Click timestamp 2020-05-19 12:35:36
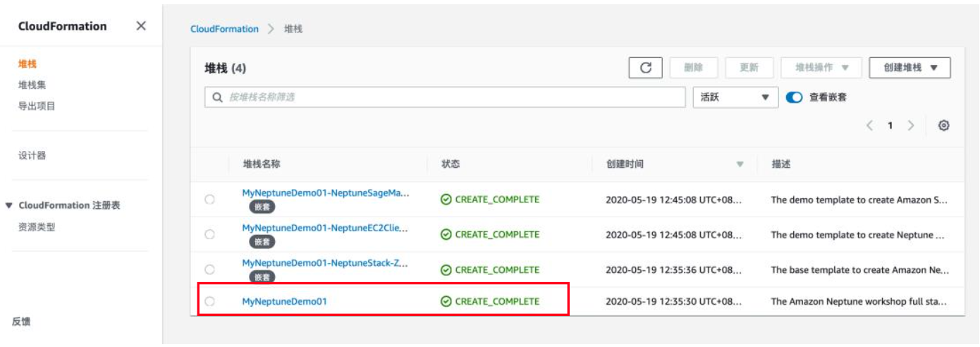 pos(674,270)
